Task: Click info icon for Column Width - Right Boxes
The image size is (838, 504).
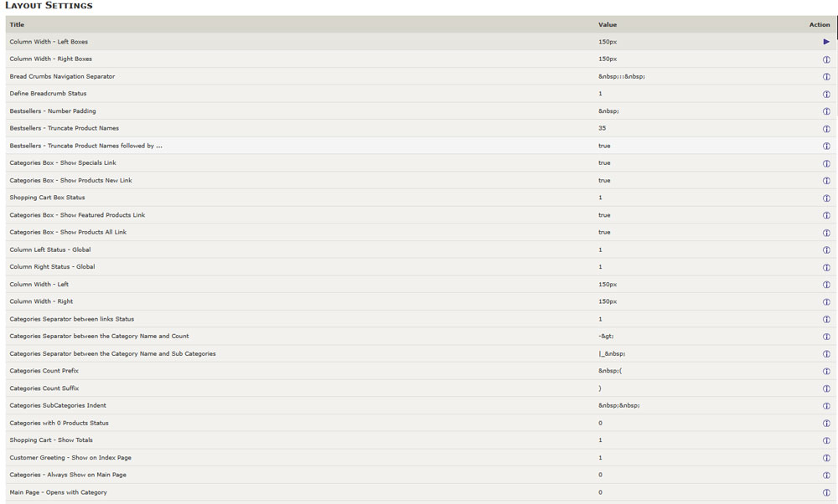Action: 826,59
